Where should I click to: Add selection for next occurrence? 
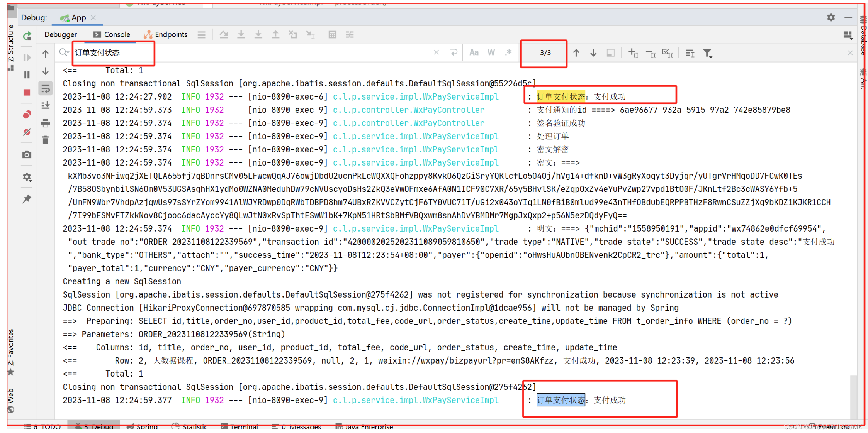634,53
